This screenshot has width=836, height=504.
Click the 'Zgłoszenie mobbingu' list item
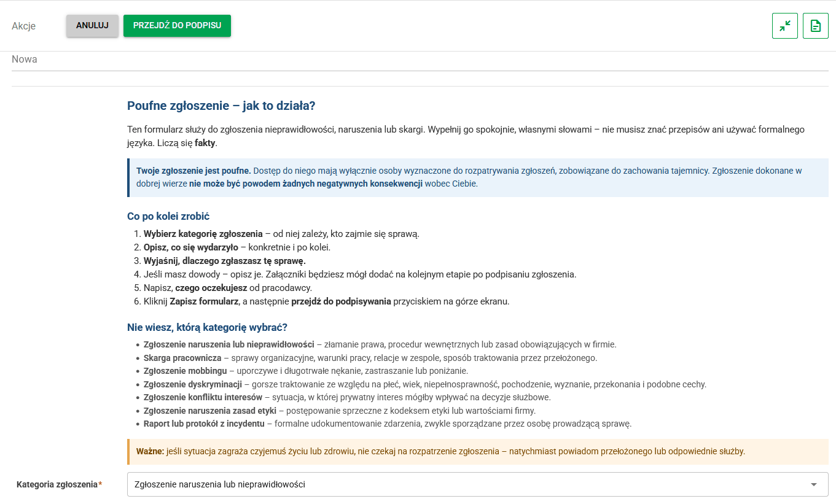[306, 371]
